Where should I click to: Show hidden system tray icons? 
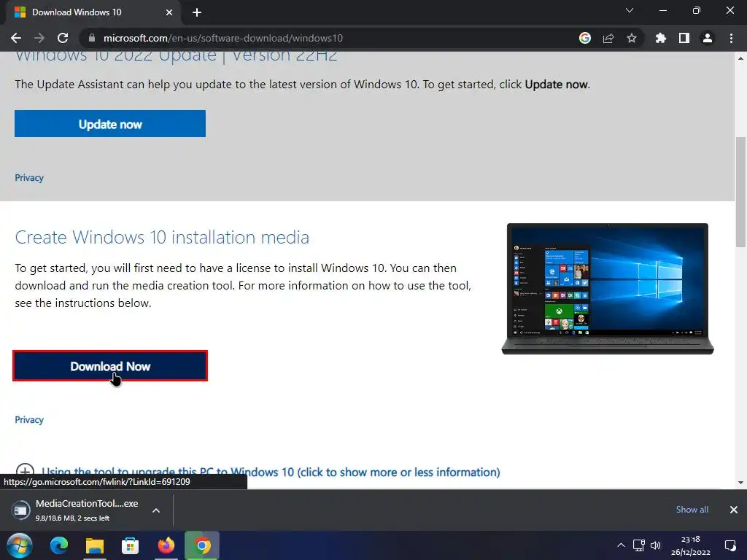[621, 545]
